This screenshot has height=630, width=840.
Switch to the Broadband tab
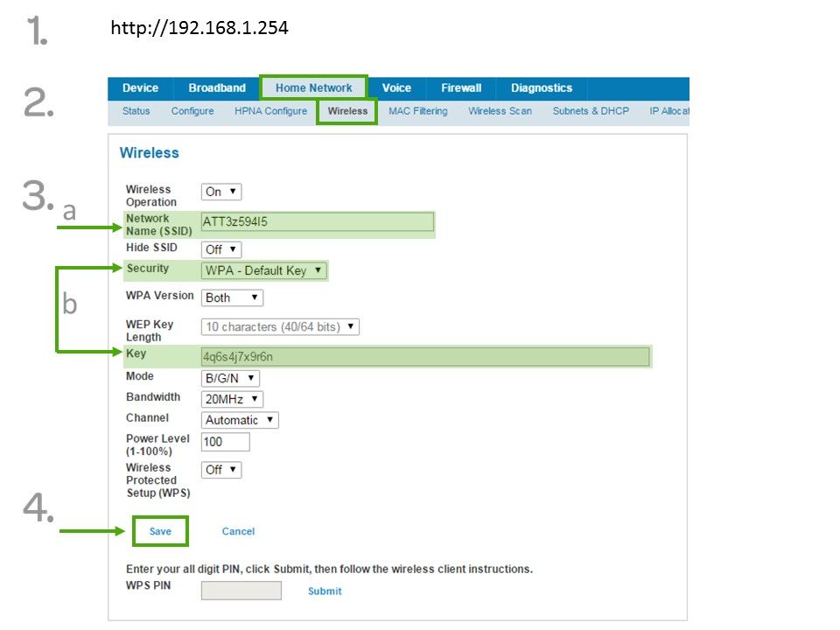pyautogui.click(x=217, y=88)
